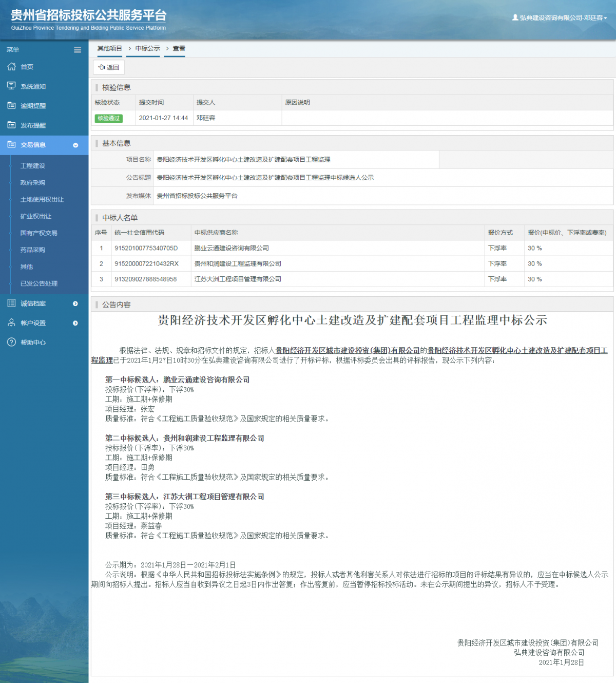The width and height of the screenshot is (616, 683).
Task: Click submit time 2021-01-27 14:44
Action: [164, 118]
